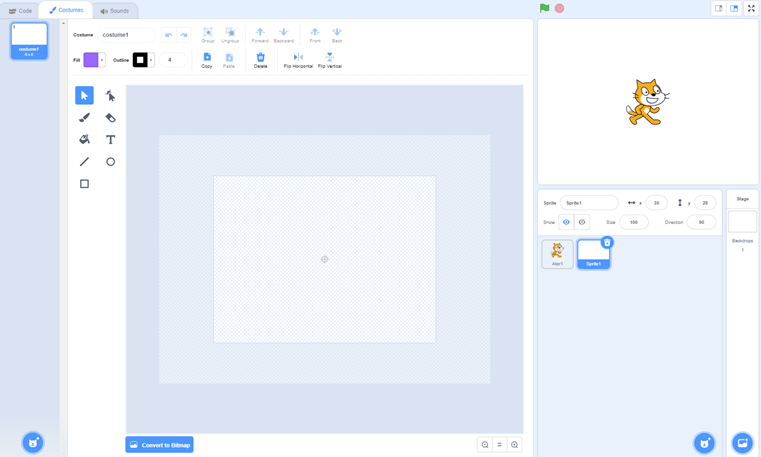Show the sprite with the eye icon

point(566,222)
